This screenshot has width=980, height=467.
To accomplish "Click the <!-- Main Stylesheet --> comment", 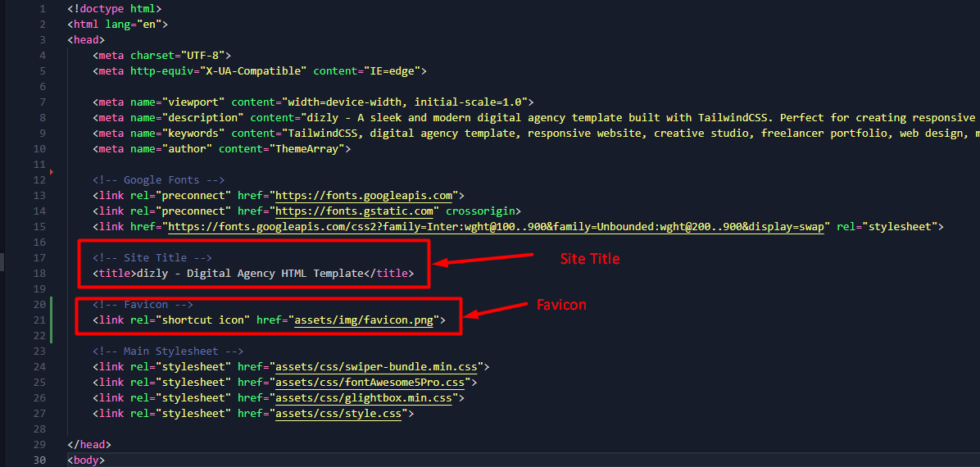I will (168, 351).
